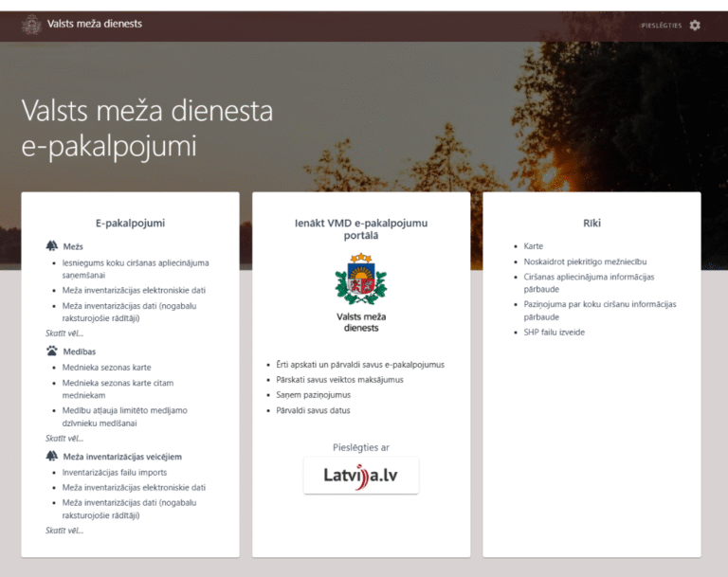This screenshot has height=577, width=728.
Task: Expand Mežs list with Skatīt vēl
Action: [x=64, y=334]
